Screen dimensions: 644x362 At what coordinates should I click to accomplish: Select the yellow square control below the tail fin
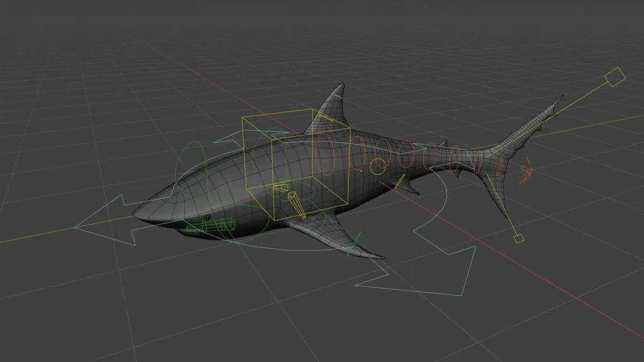click(518, 238)
